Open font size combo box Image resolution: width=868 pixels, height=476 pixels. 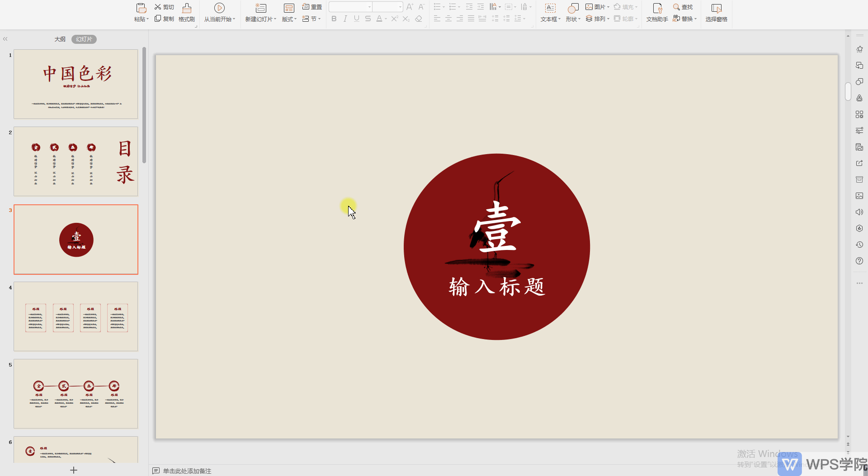[x=387, y=7]
